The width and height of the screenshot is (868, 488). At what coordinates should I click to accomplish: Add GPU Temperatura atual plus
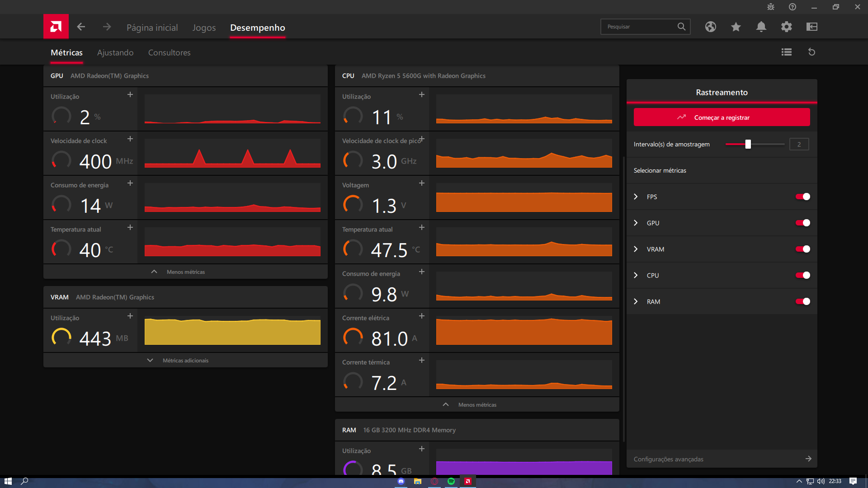(130, 227)
